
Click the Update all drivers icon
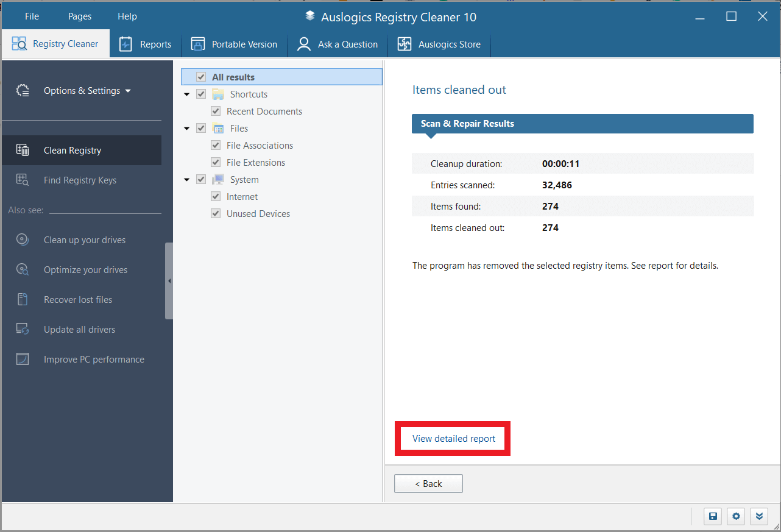point(23,329)
